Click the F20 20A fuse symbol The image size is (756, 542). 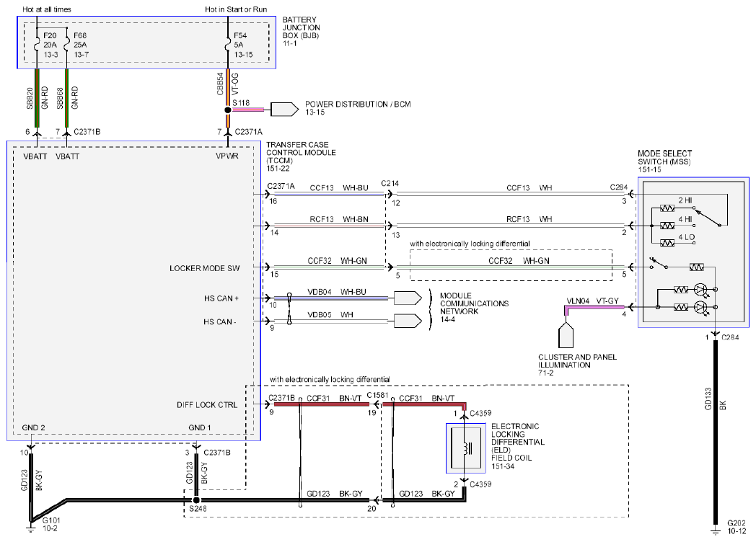tap(37, 44)
